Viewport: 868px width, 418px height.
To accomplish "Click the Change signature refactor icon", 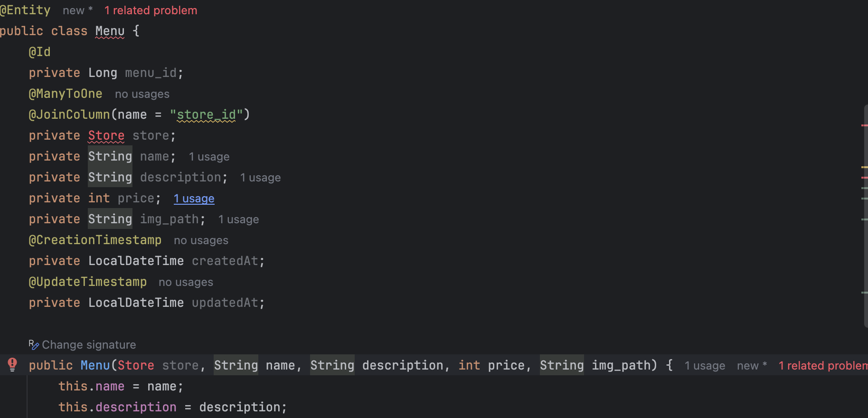I will click(x=33, y=344).
